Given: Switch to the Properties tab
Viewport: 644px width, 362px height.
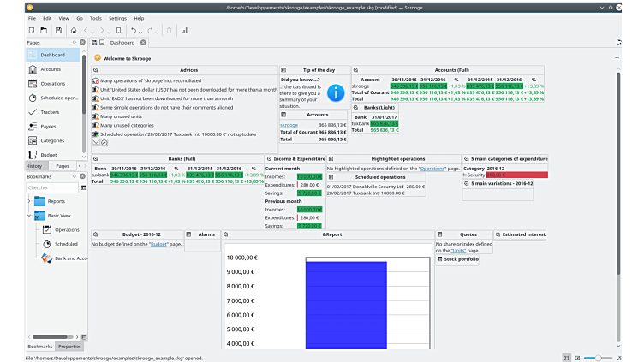Looking at the screenshot, I should click(69, 346).
